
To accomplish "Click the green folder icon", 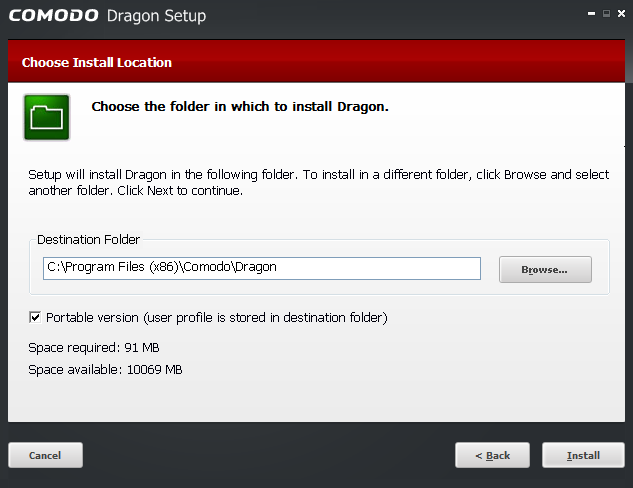I will point(46,117).
